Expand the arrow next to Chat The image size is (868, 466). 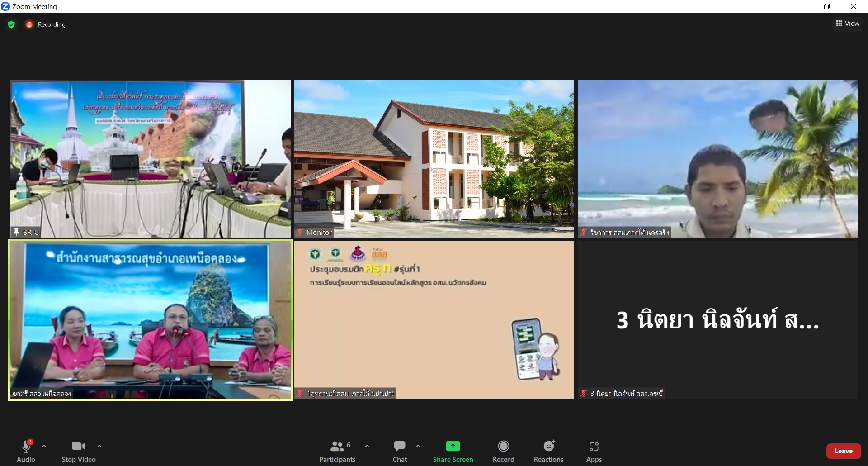pos(418,446)
